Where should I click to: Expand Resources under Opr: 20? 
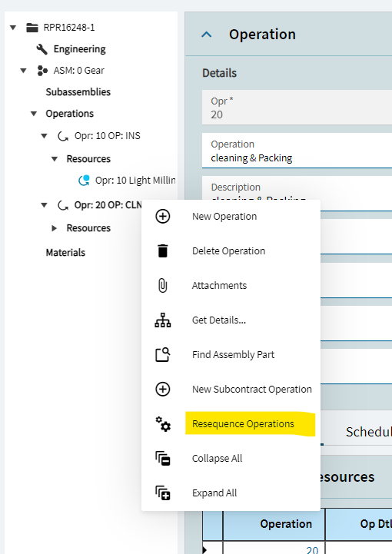point(54,228)
